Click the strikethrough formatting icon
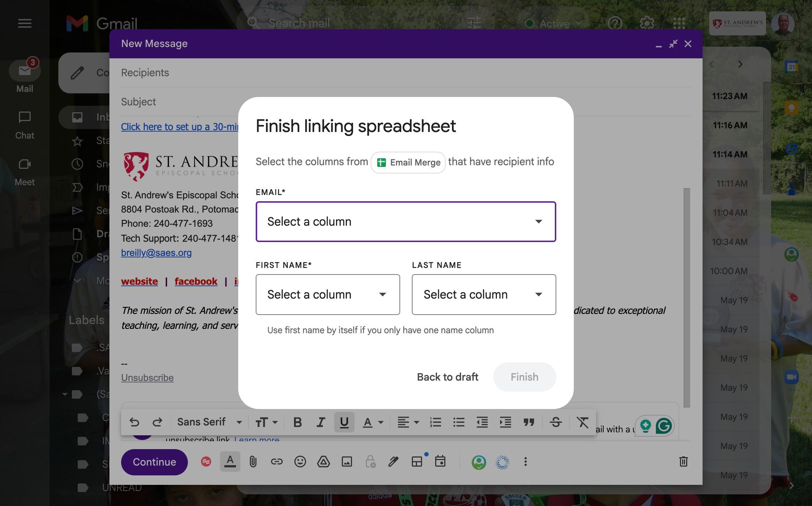The image size is (812, 506). click(556, 422)
